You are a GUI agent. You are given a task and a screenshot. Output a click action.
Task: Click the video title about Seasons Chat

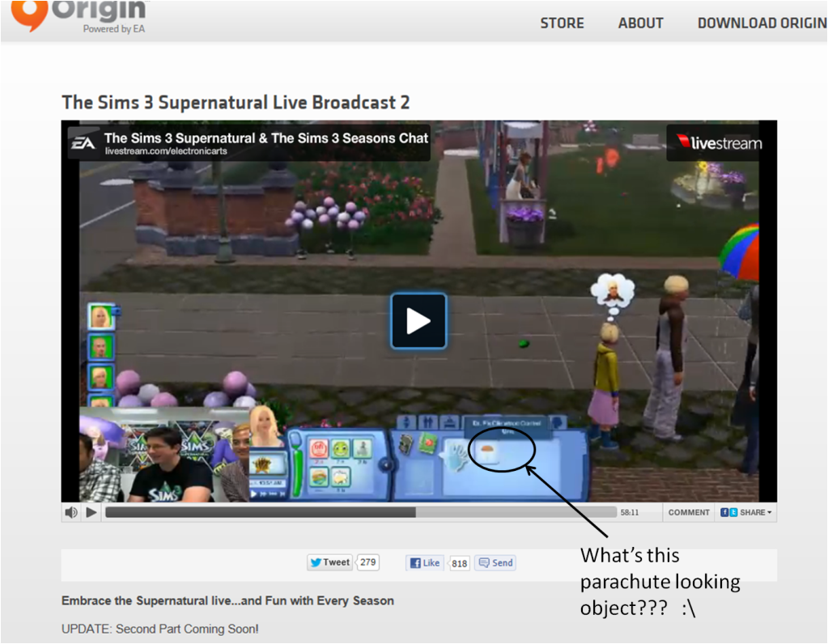tap(266, 138)
